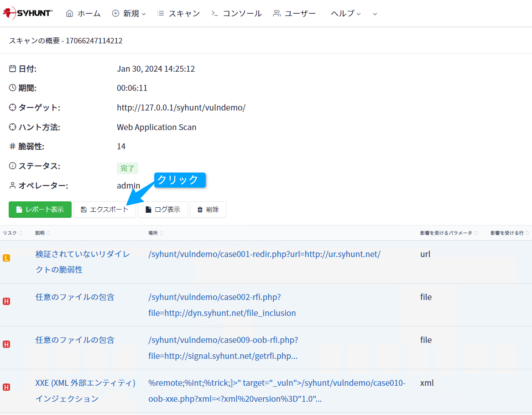Click the terminal prompt icon beside コンソール
The width and height of the screenshot is (532, 415).
pos(214,13)
